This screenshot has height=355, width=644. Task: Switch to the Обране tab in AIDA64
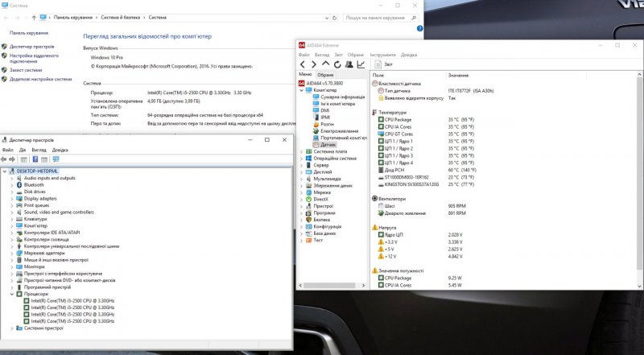tap(326, 74)
